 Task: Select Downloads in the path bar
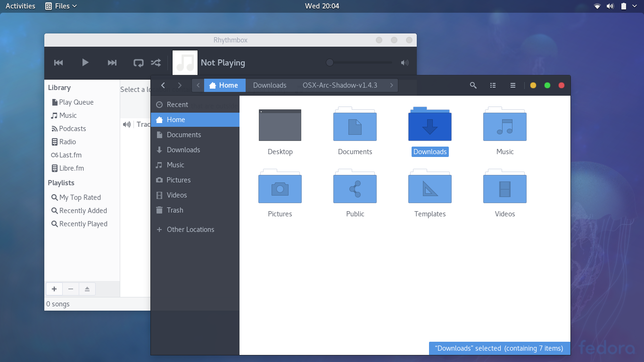(x=270, y=85)
